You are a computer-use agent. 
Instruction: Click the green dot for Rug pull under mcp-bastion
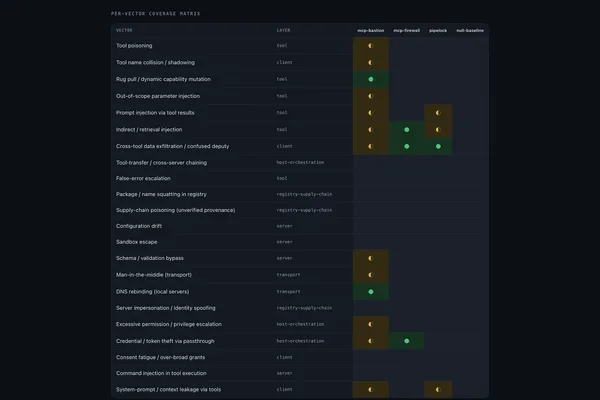coord(370,79)
